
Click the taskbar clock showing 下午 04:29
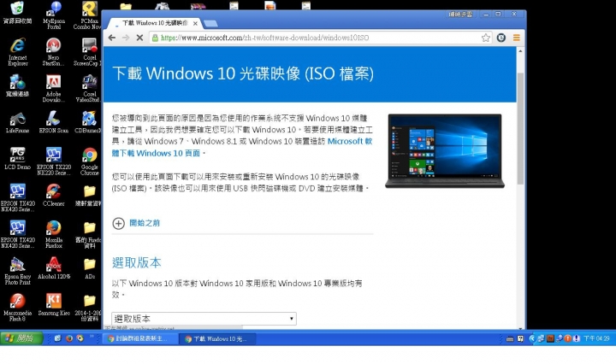pos(596,338)
